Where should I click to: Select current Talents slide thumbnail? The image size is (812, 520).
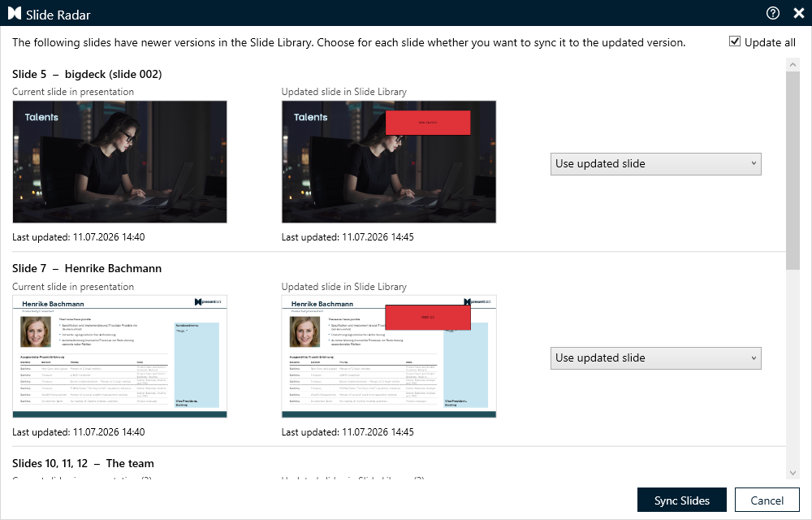(x=119, y=162)
